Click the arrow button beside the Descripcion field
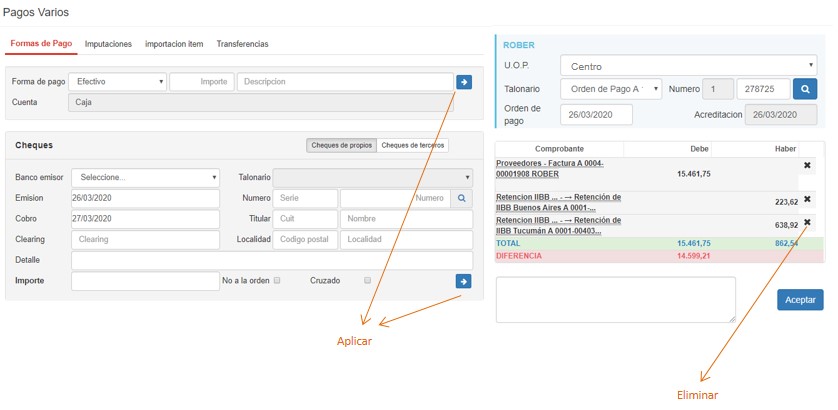 point(463,81)
